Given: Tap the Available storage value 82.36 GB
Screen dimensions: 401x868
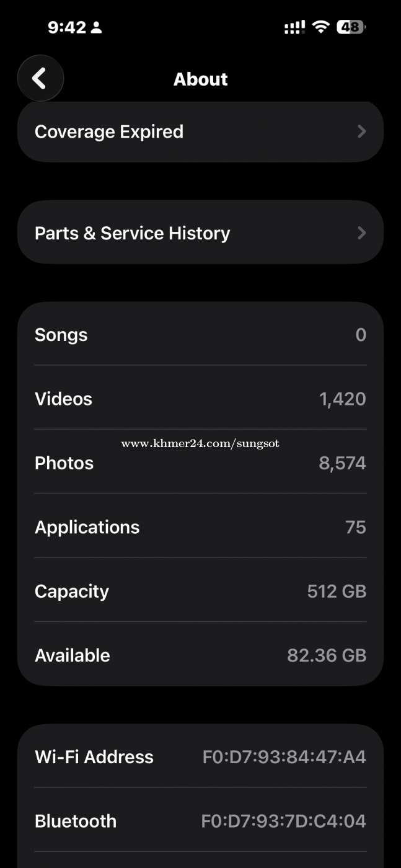Looking at the screenshot, I should point(327,655).
